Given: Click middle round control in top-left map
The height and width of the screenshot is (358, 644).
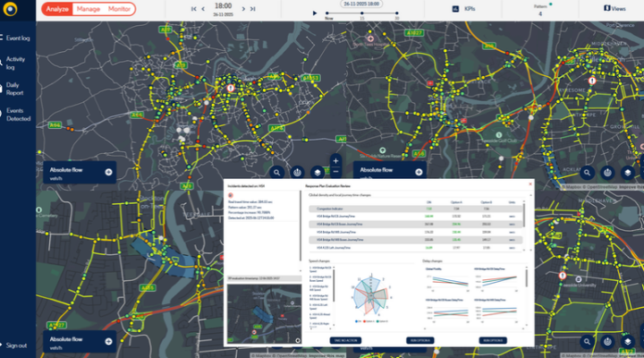Looking at the screenshot, I should (x=297, y=173).
